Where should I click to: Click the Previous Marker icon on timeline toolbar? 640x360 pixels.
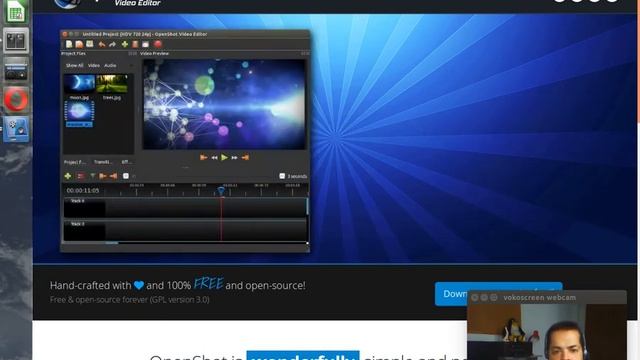[x=103, y=176]
